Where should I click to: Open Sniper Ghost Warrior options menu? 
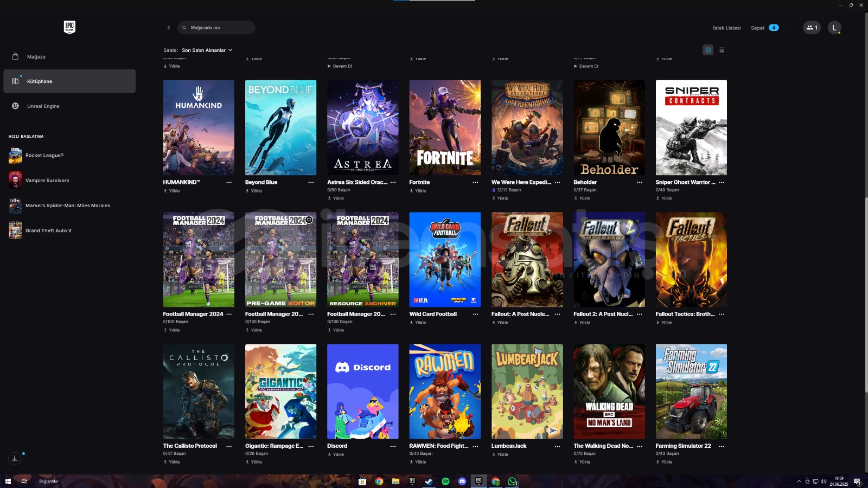click(722, 182)
